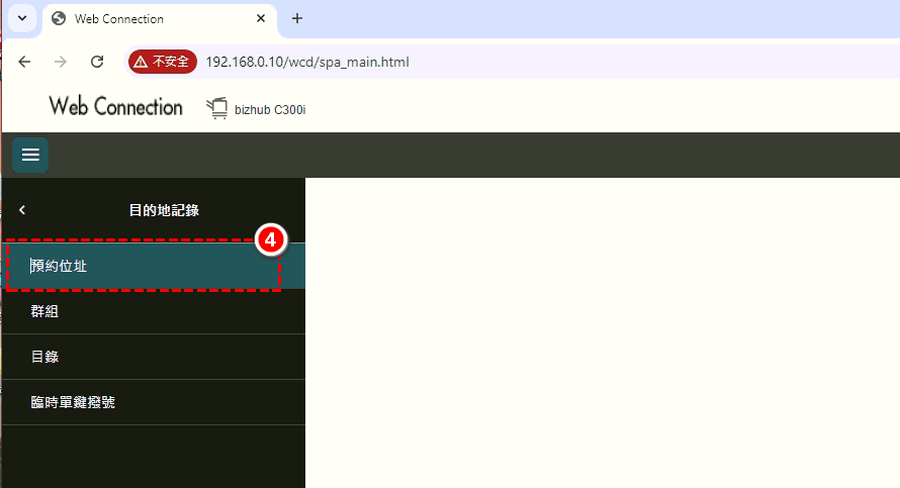Go back with browser back arrow
The width and height of the screenshot is (900, 488).
pyautogui.click(x=25, y=62)
